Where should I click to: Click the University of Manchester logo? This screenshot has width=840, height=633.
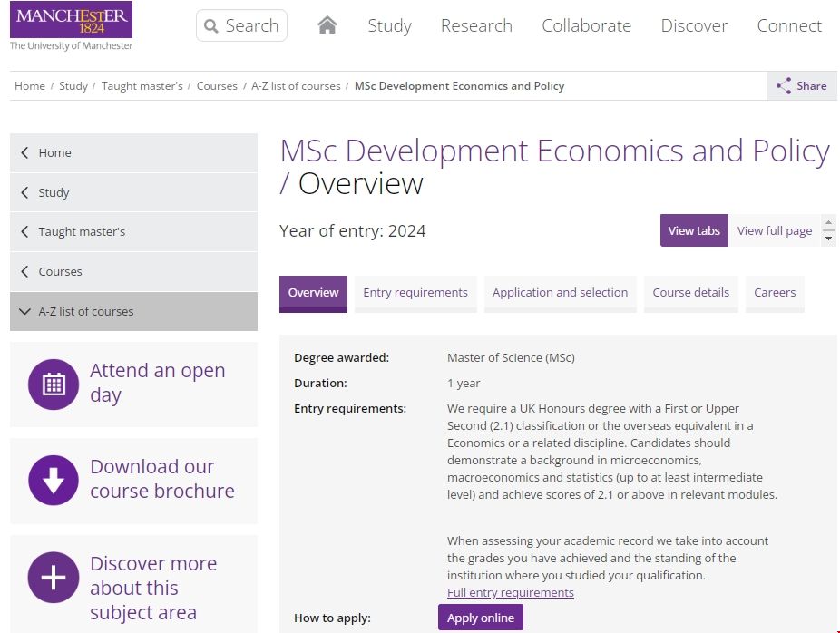coord(71,25)
